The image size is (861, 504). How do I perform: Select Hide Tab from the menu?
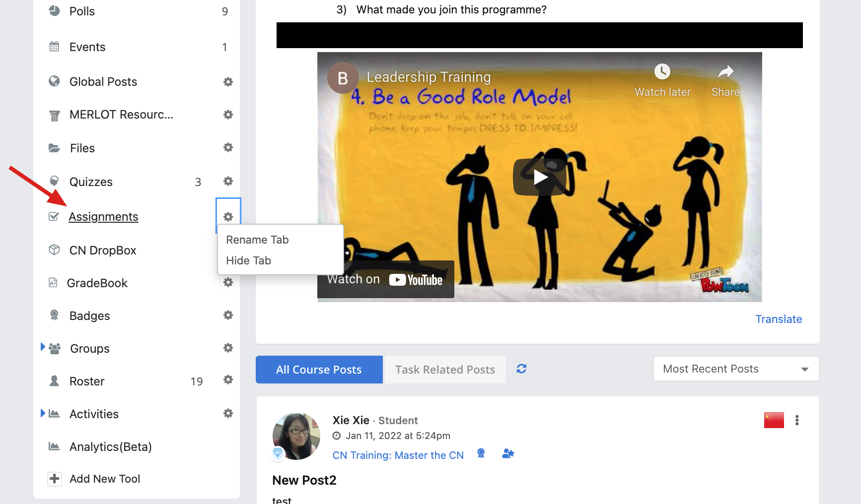click(x=248, y=260)
